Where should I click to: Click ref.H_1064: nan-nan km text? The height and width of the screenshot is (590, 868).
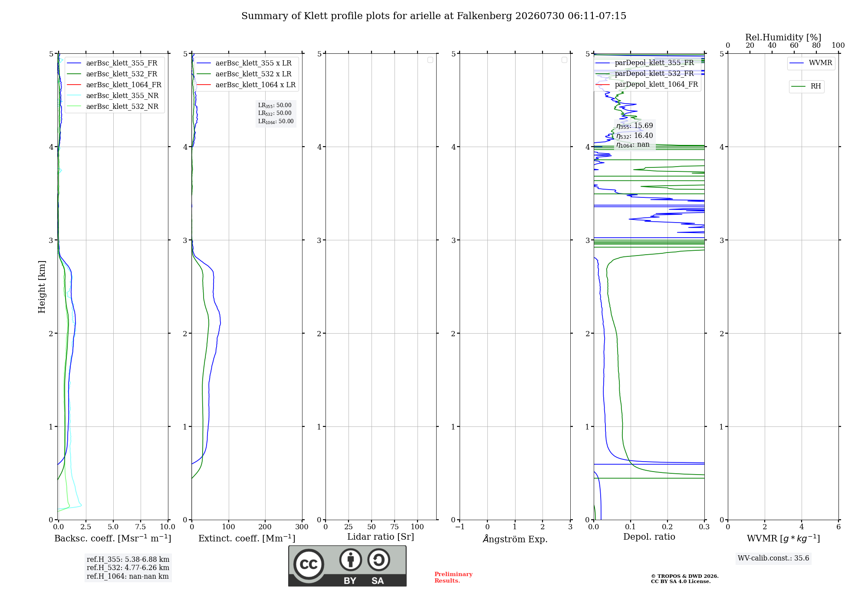pos(128,577)
